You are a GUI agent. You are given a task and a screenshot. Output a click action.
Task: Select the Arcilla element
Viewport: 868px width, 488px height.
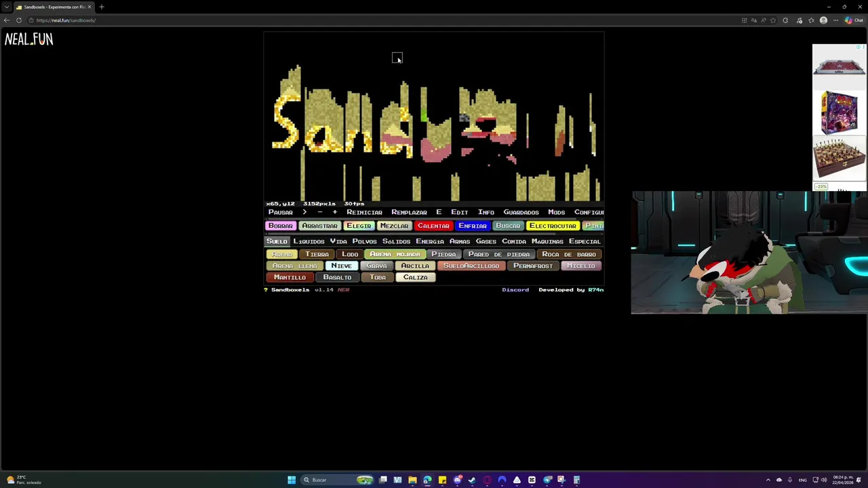coord(415,266)
